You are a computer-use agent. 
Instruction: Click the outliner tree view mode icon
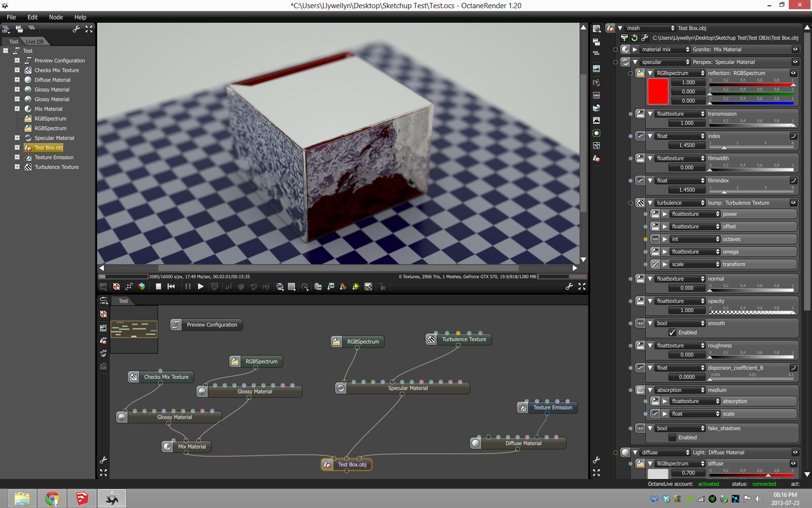coord(6,29)
